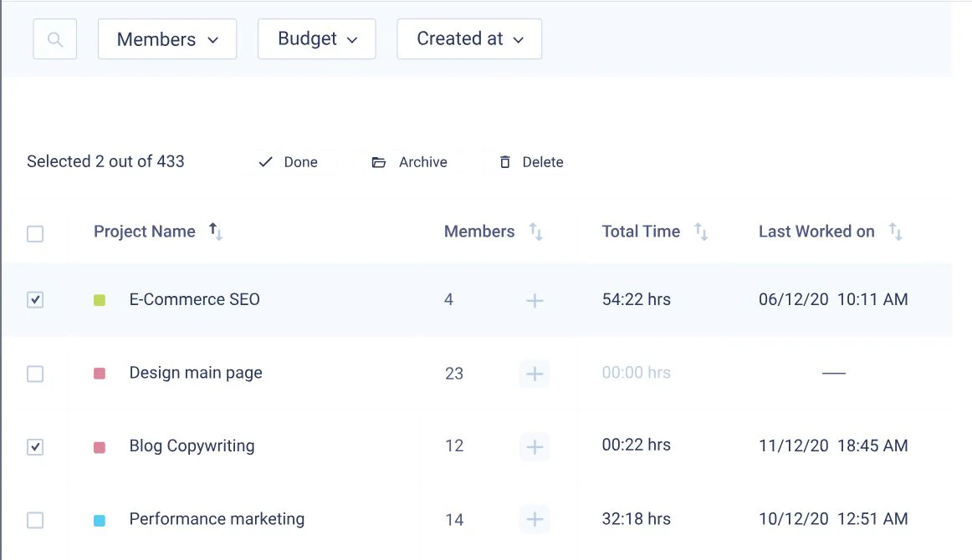Uncheck the E-Commerce SEO checkbox
972x560 pixels.
click(35, 300)
